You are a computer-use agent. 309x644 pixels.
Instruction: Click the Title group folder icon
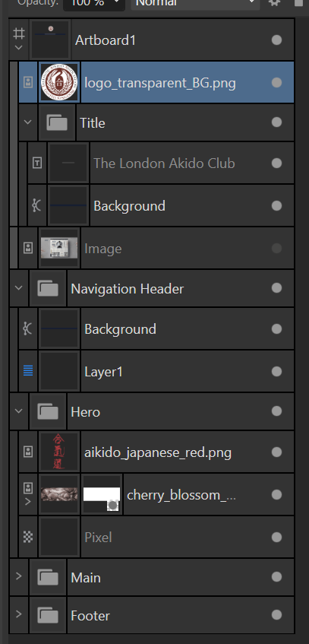(57, 122)
